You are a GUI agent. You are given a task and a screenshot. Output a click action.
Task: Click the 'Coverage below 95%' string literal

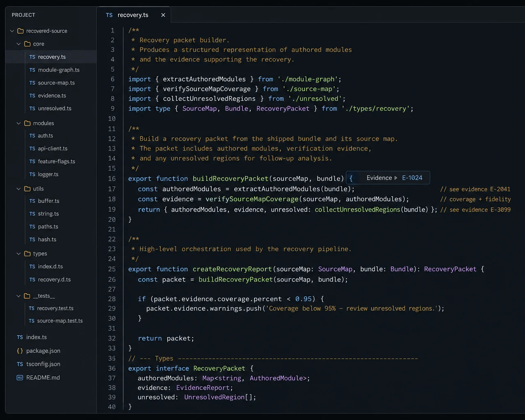[x=353, y=308]
